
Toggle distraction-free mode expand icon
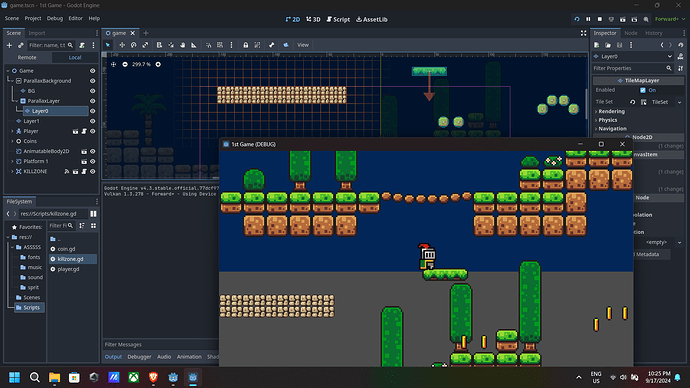584,33
